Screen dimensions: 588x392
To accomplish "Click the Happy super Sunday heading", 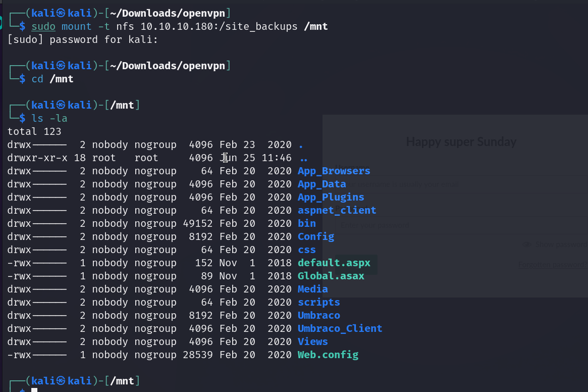I will click(x=461, y=142).
